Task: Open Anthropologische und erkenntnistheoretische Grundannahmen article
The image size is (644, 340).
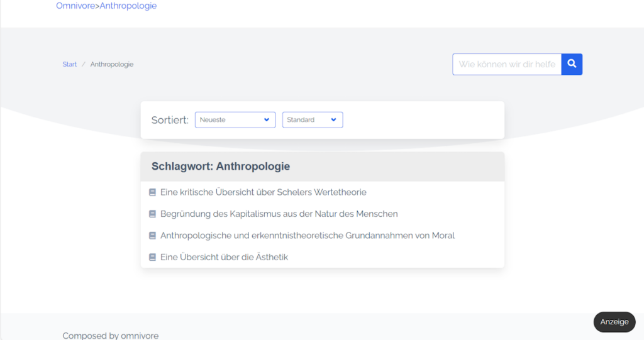Action: coord(307,236)
